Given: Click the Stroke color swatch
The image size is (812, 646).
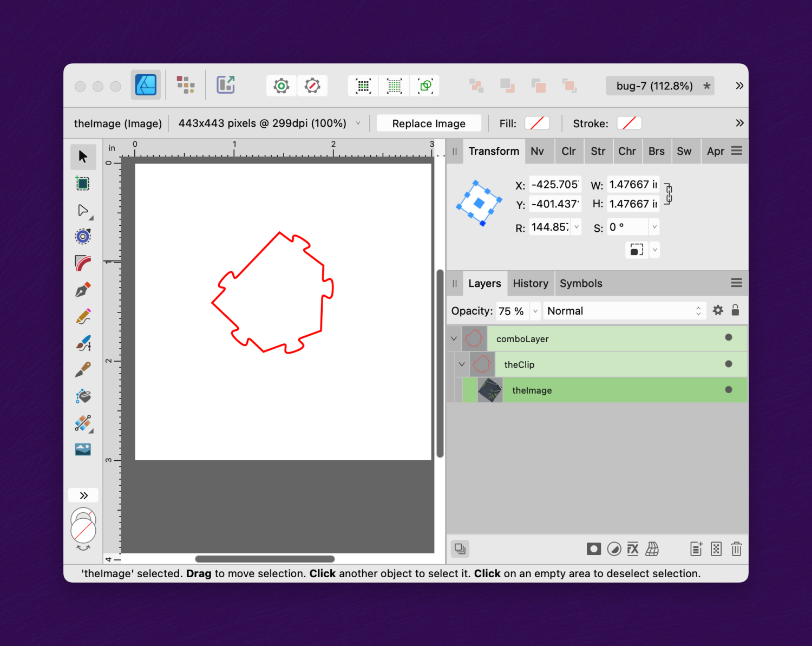Looking at the screenshot, I should click(628, 123).
